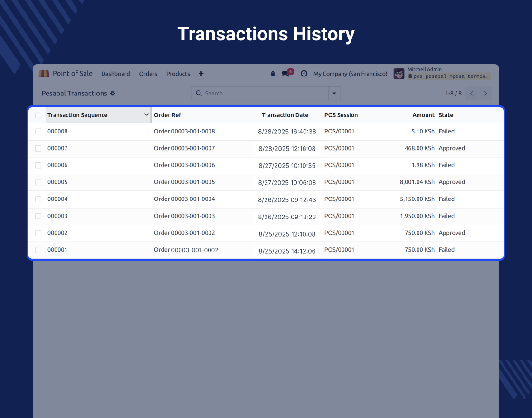The height and width of the screenshot is (418, 532).
Task: Open the conversations messages icon
Action: coord(285,74)
